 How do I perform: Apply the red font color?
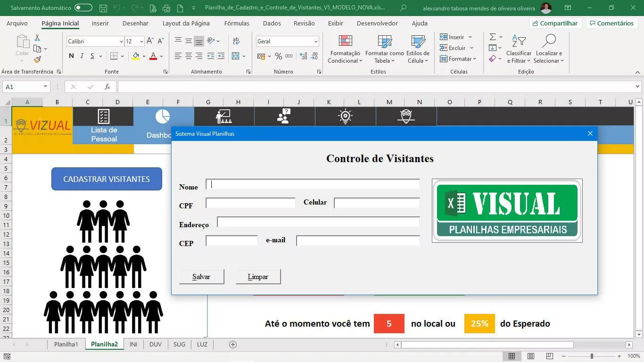[153, 56]
